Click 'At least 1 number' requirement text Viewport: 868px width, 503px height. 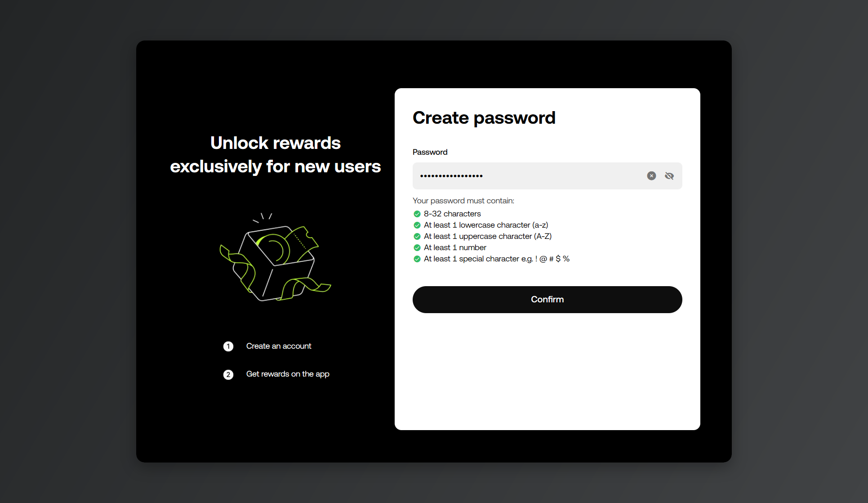[x=455, y=247]
